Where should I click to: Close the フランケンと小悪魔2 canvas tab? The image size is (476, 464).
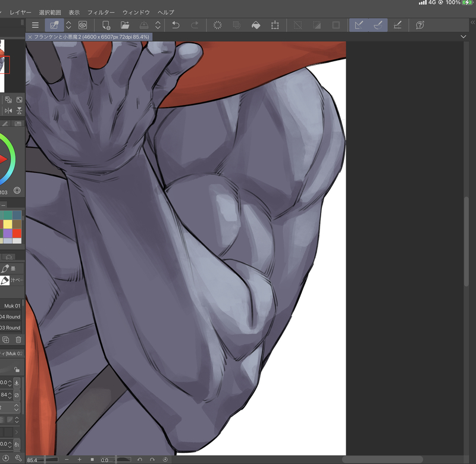click(x=30, y=37)
